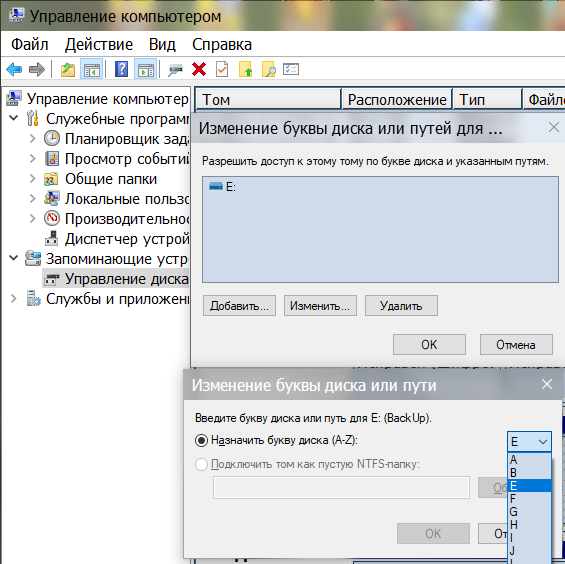565x564 pixels.
Task: Click the magnifier search folder icon
Action: point(268,69)
